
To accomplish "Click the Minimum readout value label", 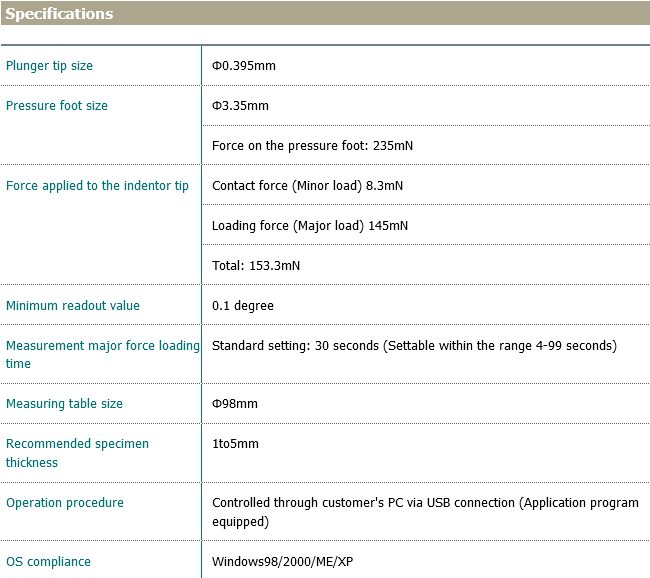I will [x=73, y=306].
